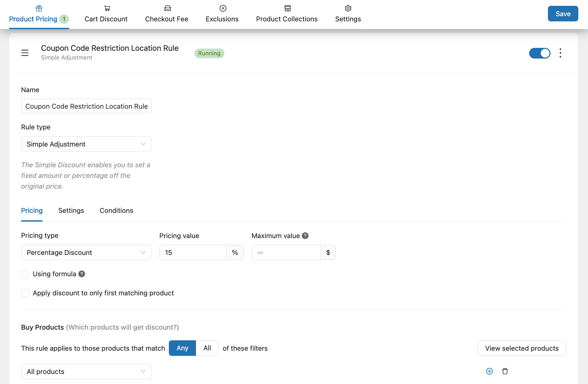The image size is (588, 384).
Task: Select the All match option
Action: tap(207, 348)
